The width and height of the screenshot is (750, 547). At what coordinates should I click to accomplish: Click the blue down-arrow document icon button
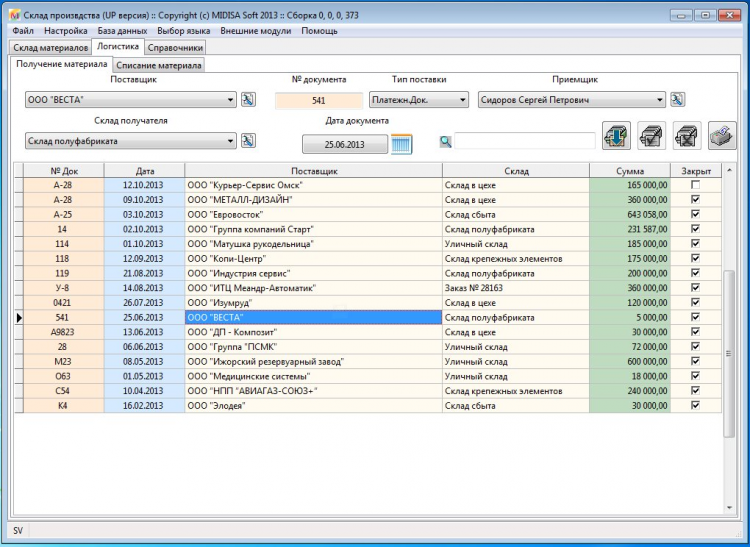tap(618, 135)
